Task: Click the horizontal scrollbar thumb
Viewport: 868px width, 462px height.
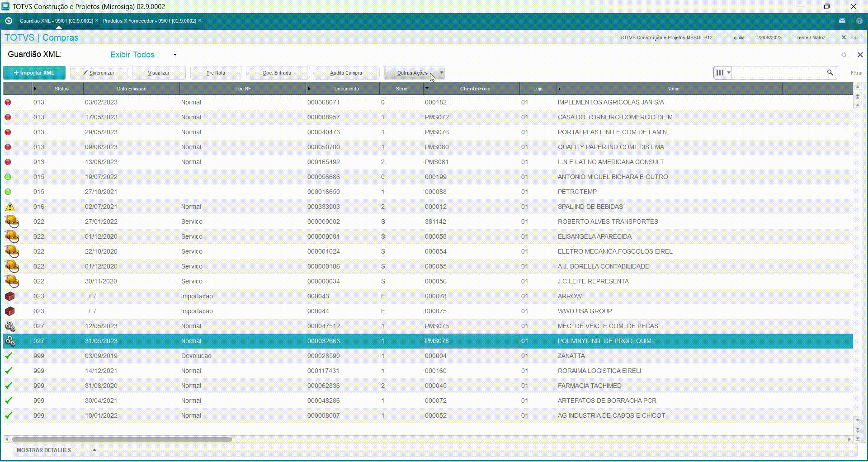Action: pos(122,439)
